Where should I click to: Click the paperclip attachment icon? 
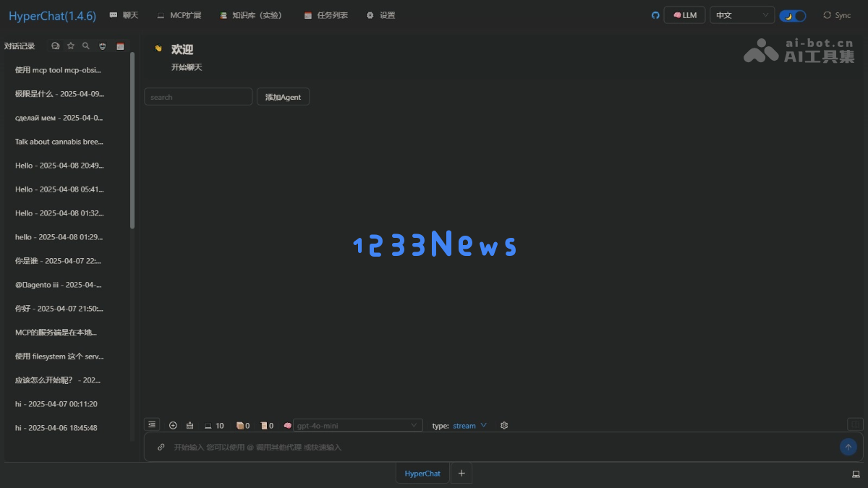click(x=161, y=447)
